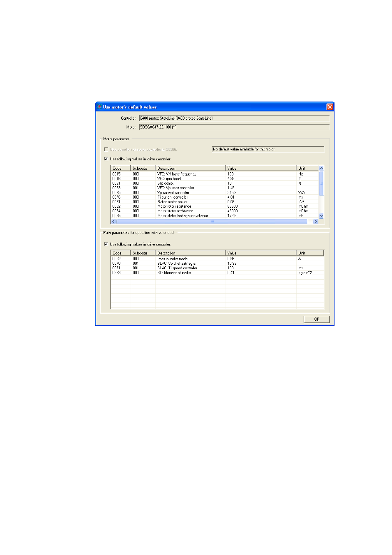The width and height of the screenshot is (392, 555).
Task: Click value 43000 of motor stator resistance
Action: (233, 211)
